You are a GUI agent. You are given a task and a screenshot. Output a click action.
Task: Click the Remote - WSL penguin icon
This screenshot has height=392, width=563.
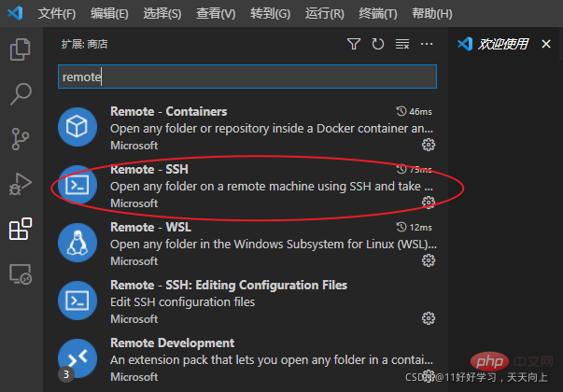click(77, 243)
